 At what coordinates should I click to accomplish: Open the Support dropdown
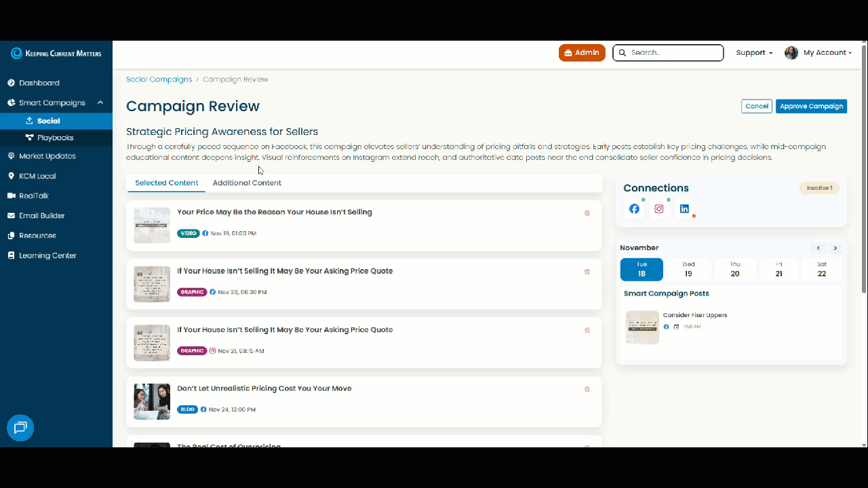tap(753, 52)
